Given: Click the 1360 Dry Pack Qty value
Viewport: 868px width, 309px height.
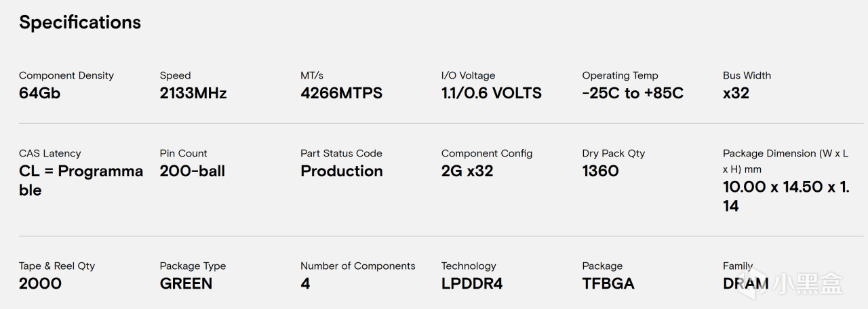Looking at the screenshot, I should (600, 171).
